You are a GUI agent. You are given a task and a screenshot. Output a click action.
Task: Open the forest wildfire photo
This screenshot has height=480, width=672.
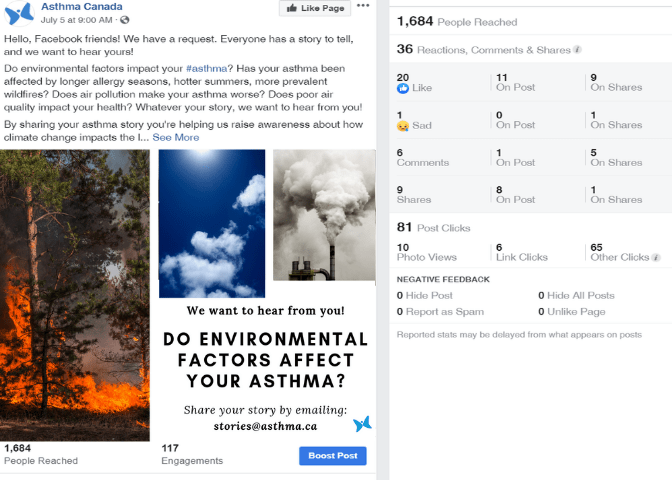(x=75, y=295)
